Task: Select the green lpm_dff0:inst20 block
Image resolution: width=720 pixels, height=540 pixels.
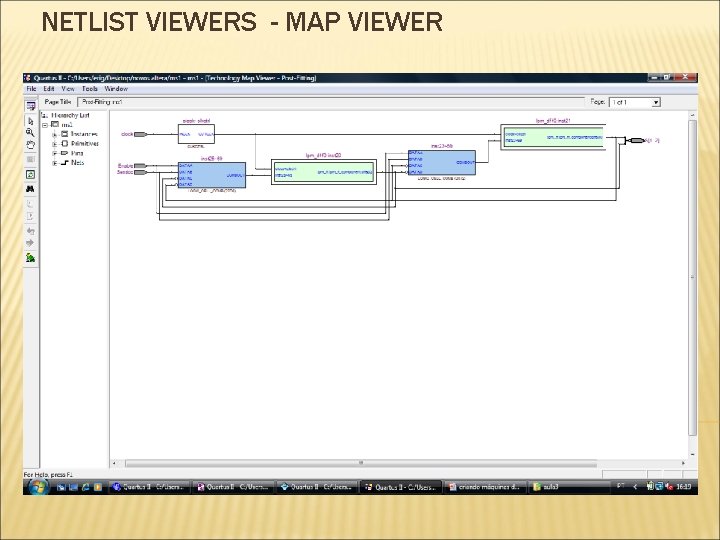Action: pyautogui.click(x=324, y=172)
